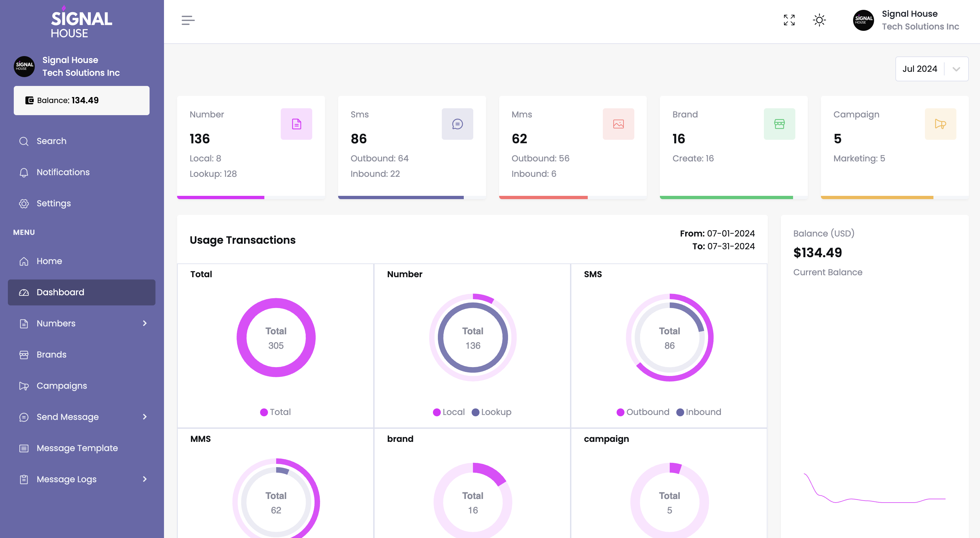
Task: Toggle light/dark theme sun icon
Action: click(x=819, y=20)
